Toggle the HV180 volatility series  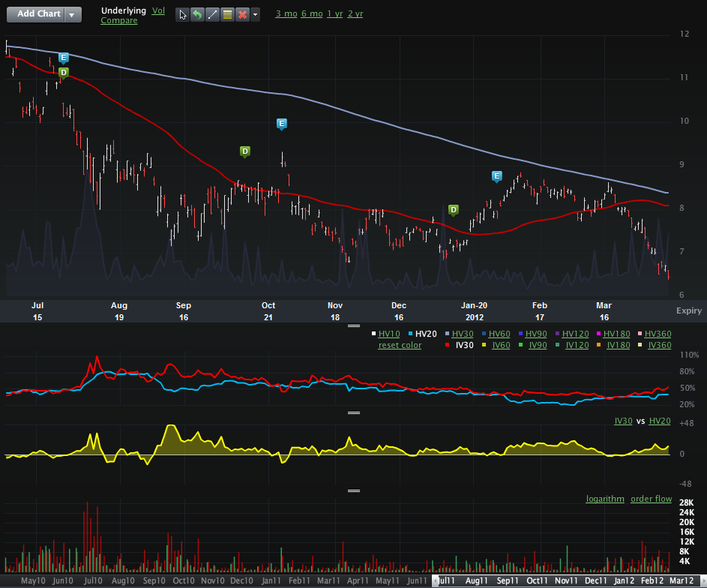tap(616, 334)
